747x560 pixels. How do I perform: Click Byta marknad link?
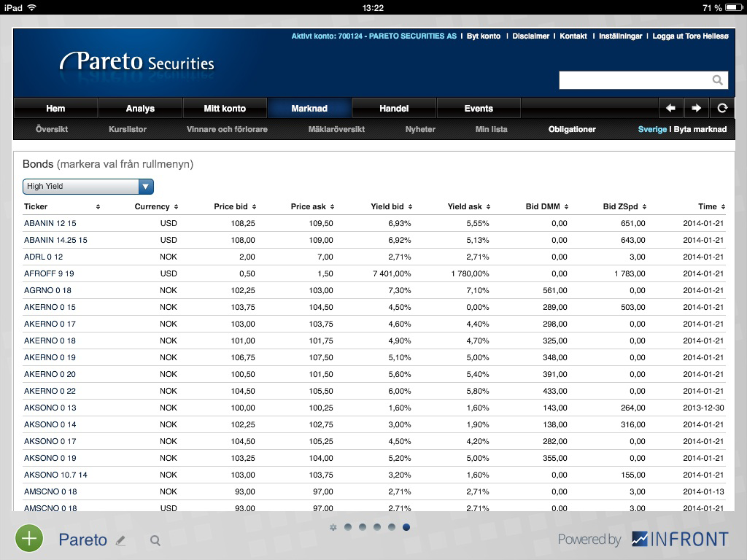700,129
